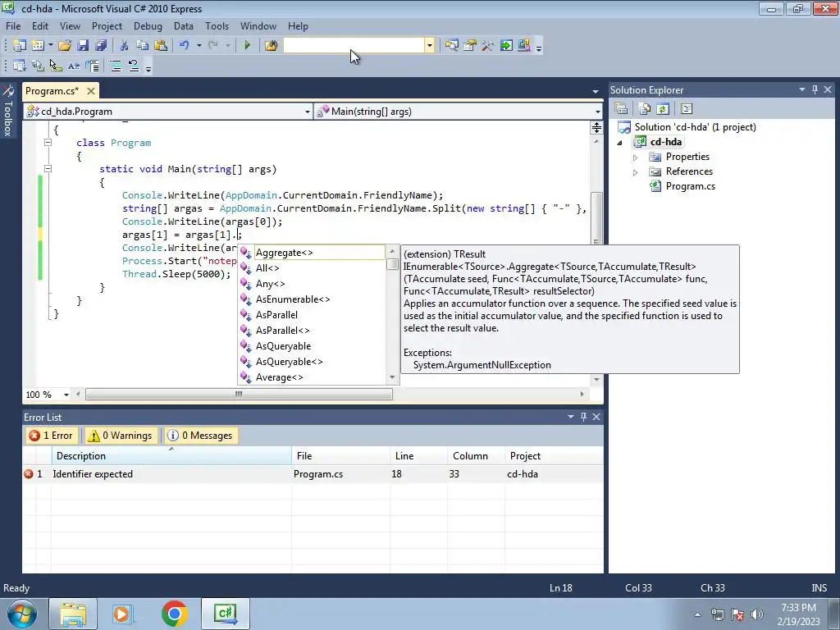The width and height of the screenshot is (840, 630).
Task: Choose AsQueryable<> from the IntelliSense list
Action: [x=312, y=362]
